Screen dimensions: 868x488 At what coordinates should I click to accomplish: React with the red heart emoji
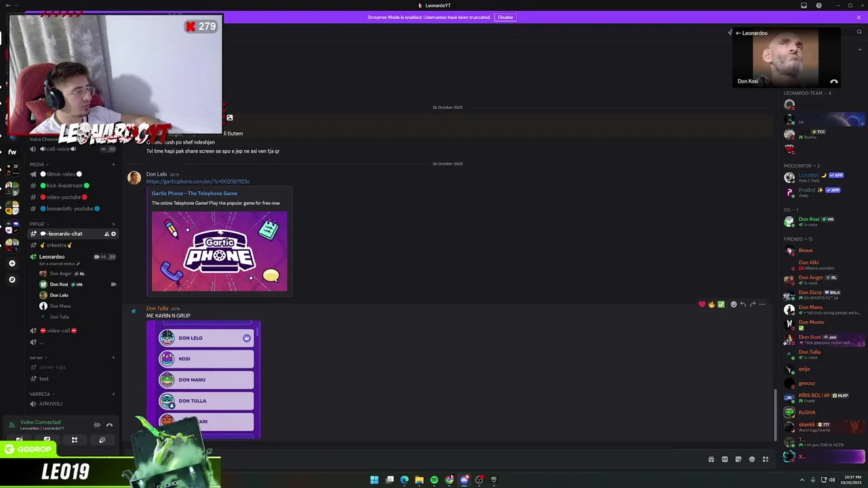(702, 304)
